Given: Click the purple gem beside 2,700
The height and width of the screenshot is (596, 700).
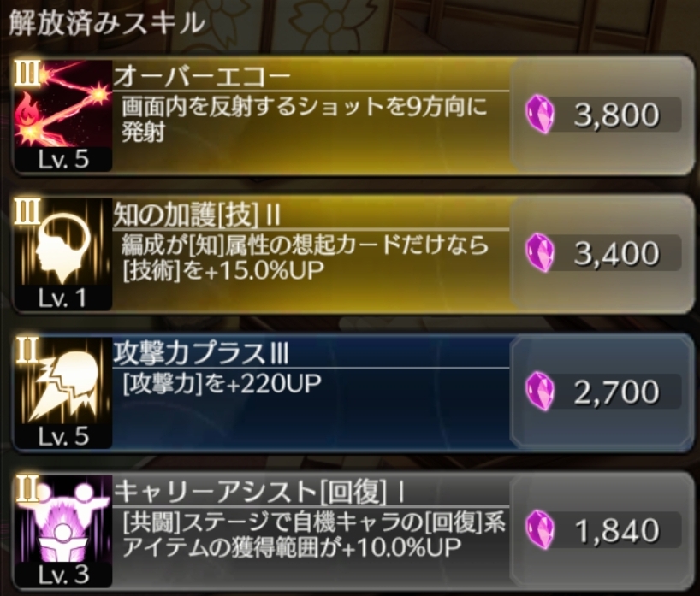Looking at the screenshot, I should pyautogui.click(x=540, y=392).
